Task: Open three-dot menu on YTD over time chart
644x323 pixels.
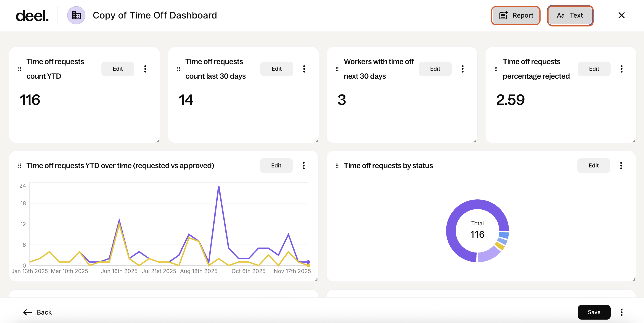Action: (304, 166)
